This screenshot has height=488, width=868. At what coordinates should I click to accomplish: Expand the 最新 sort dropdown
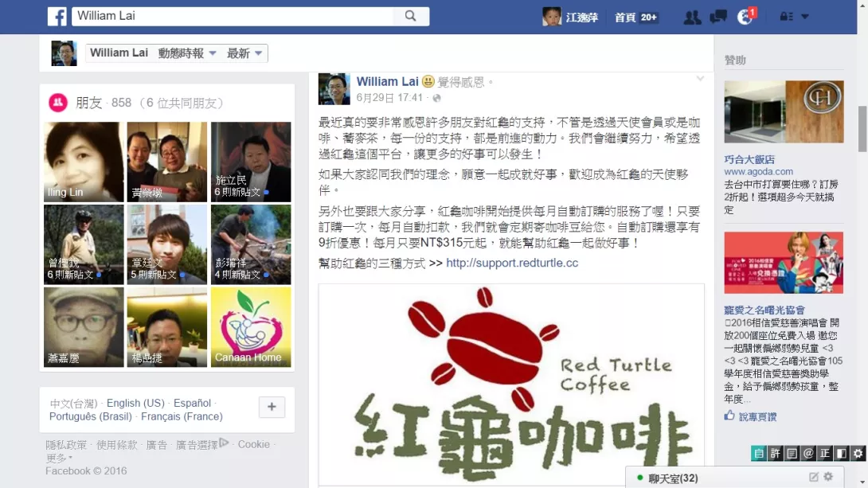coord(244,53)
